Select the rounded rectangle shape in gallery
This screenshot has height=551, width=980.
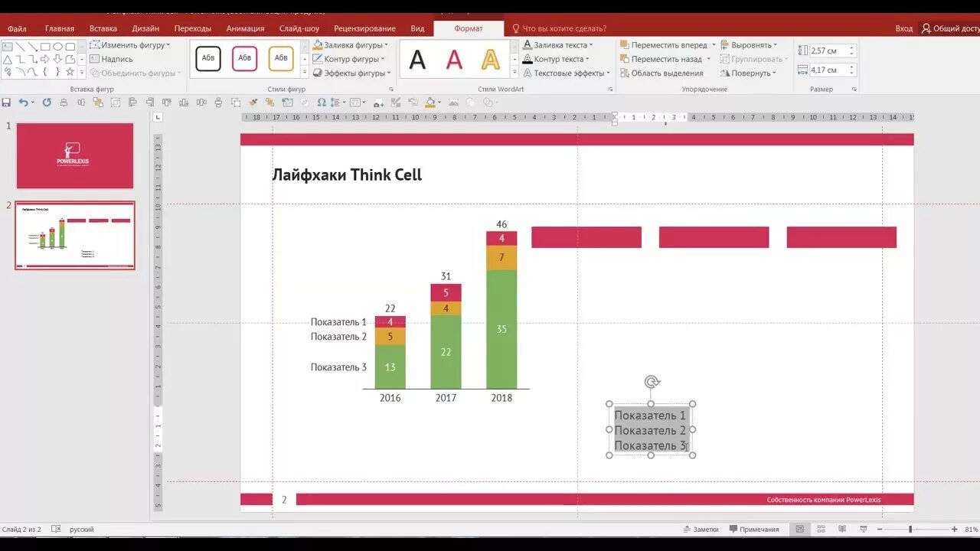pos(70,47)
